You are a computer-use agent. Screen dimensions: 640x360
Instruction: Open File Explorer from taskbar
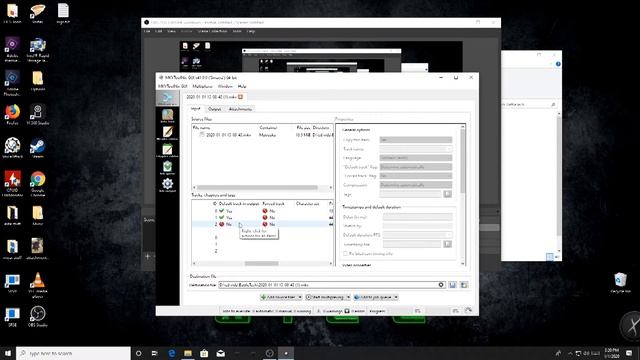[x=188, y=353]
